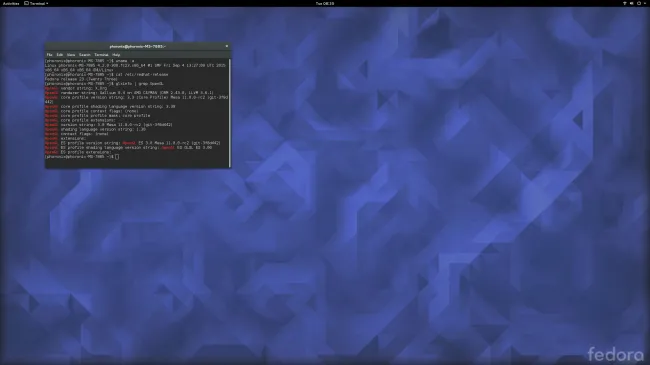Image resolution: width=650 pixels, height=365 pixels.
Task: Open the Search menu in Terminal
Action: click(x=85, y=55)
